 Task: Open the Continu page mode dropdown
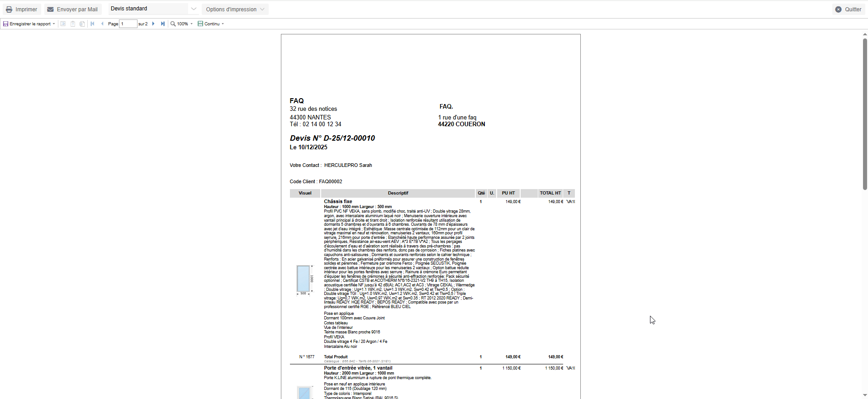211,24
